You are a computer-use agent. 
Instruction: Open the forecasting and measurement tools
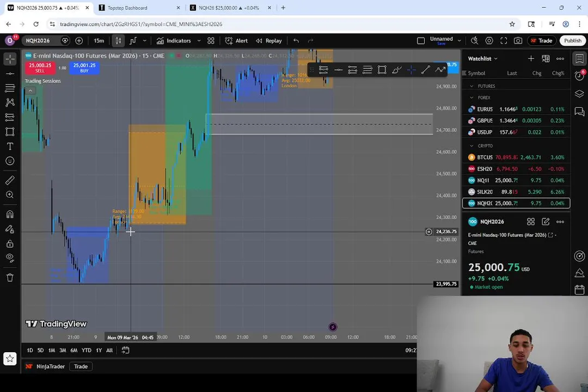pos(10,117)
